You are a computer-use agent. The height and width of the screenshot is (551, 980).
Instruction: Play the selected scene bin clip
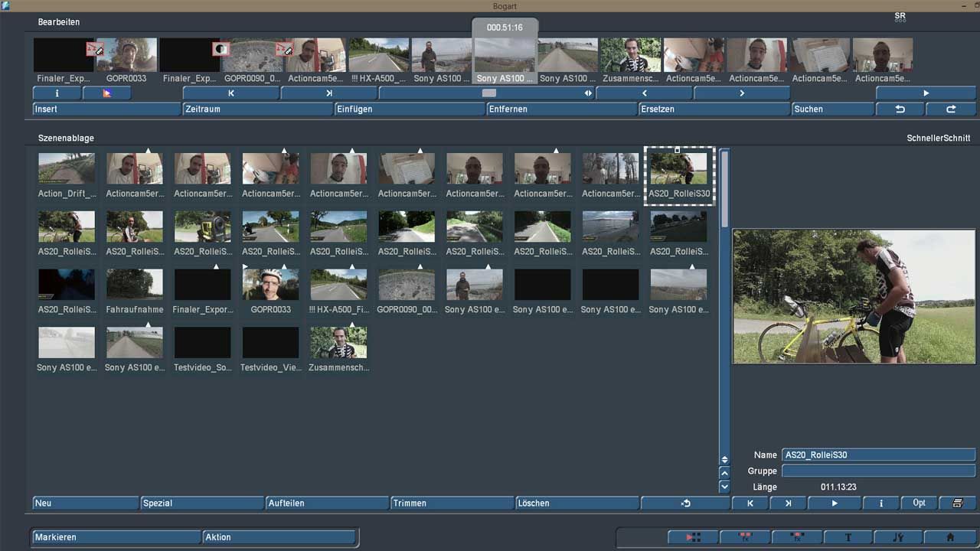tap(835, 504)
